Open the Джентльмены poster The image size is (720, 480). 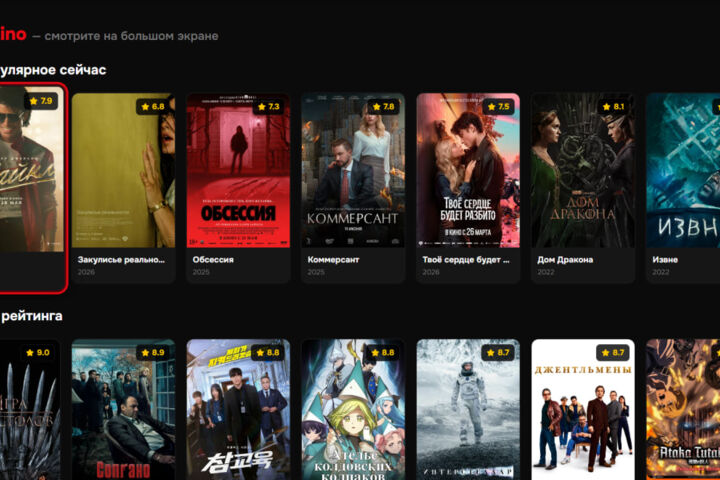click(x=583, y=410)
